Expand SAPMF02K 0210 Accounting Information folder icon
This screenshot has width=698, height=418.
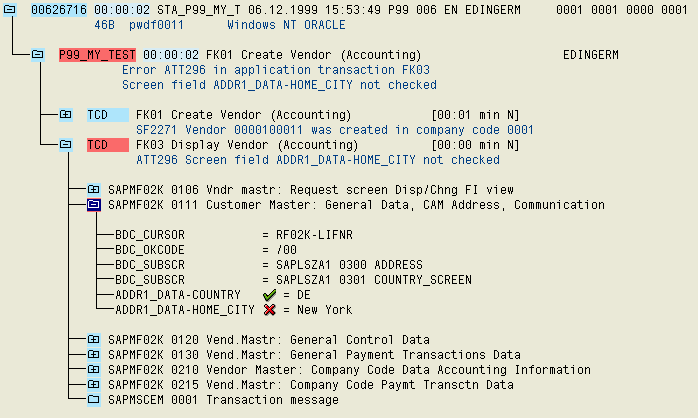93,370
